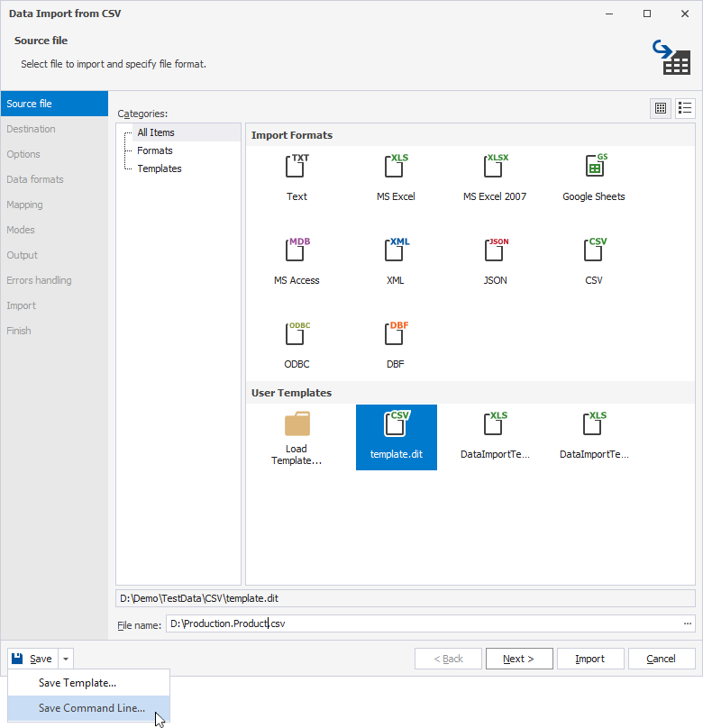Click the Next > button
Screen dimensions: 703x728
coord(519,659)
